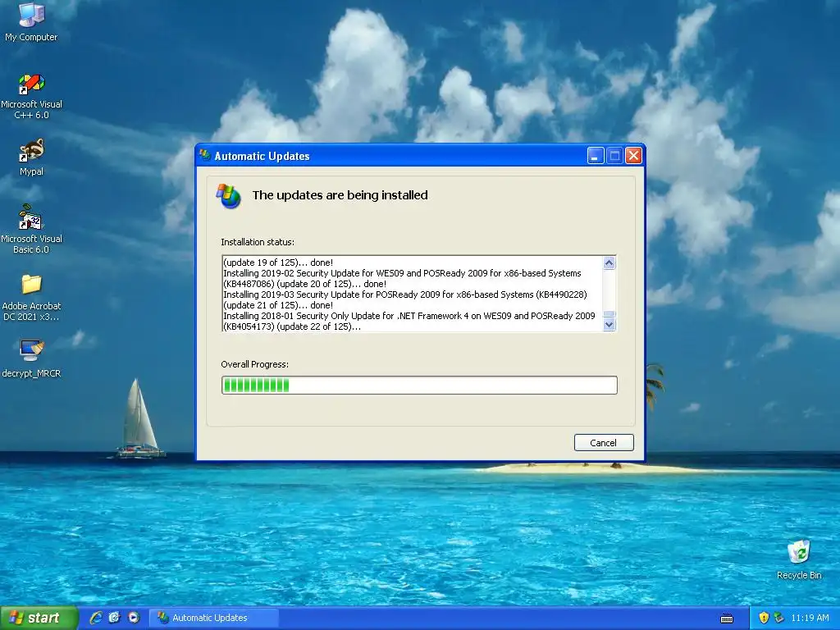
Task: Click the second quick launch icon
Action: [114, 618]
